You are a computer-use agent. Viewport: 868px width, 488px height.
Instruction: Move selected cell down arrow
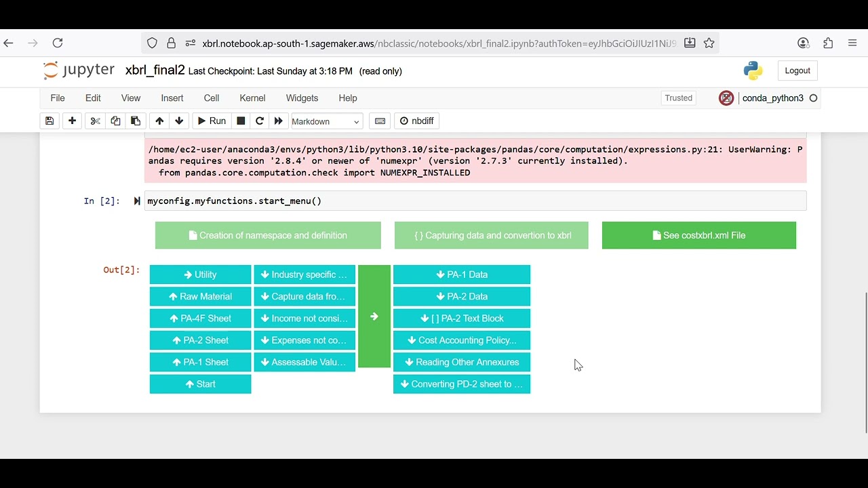pos(179,121)
